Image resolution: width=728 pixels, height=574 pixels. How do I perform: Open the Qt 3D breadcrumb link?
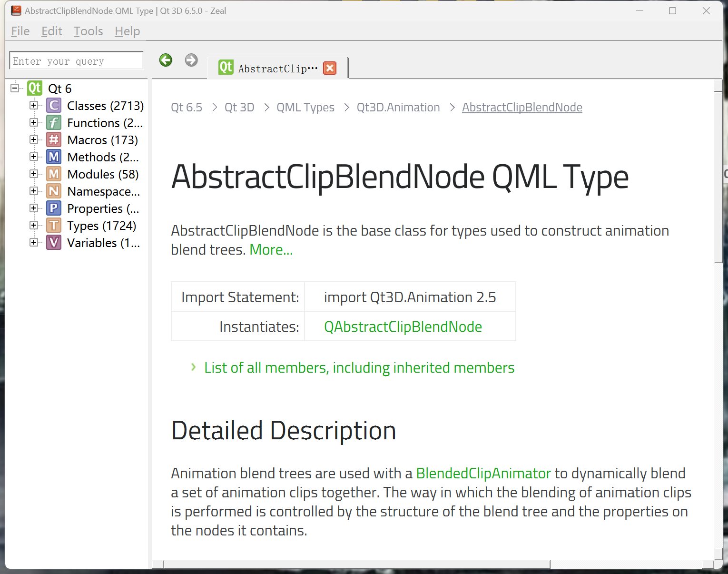[239, 108]
